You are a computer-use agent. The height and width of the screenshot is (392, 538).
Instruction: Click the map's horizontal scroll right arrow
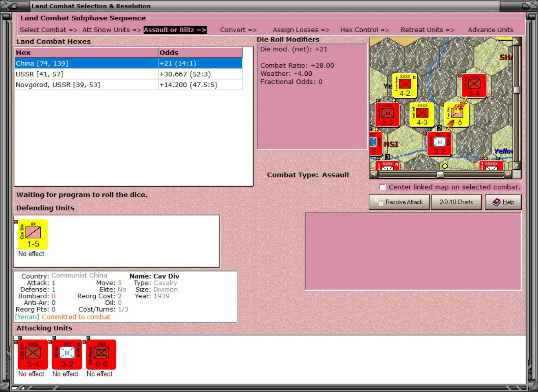(x=508, y=174)
